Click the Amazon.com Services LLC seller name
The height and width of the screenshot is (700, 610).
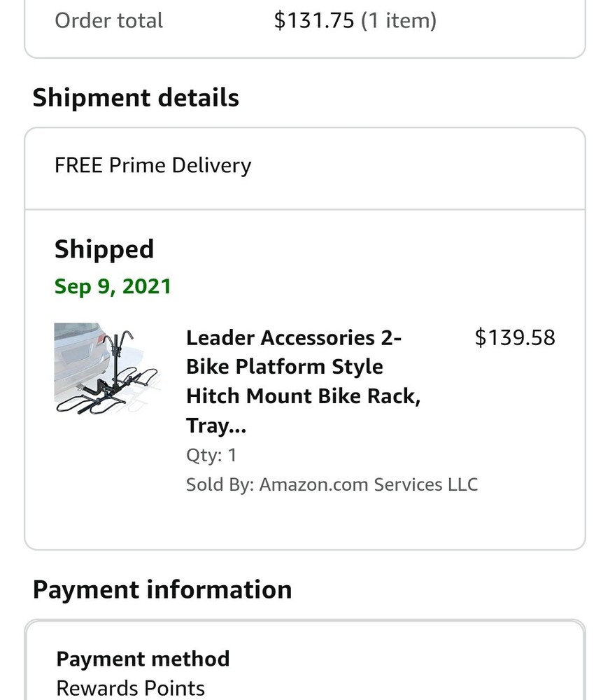369,484
